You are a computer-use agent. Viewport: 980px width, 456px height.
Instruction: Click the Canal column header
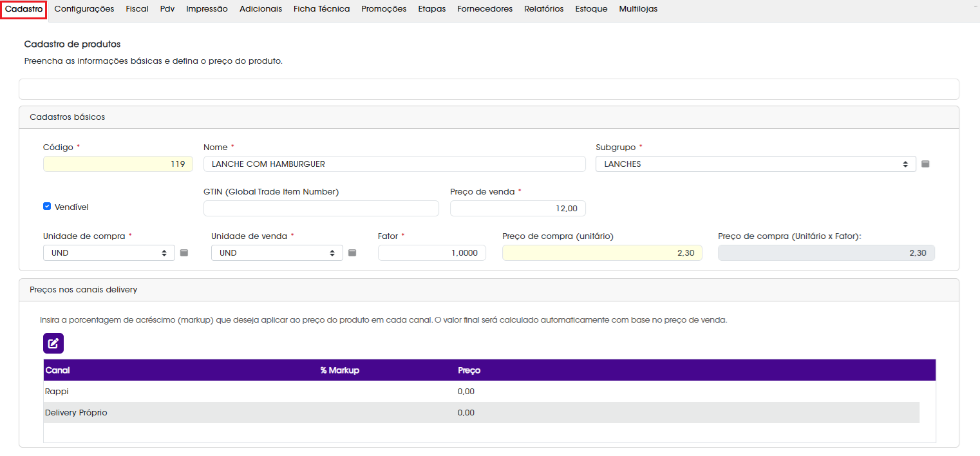(57, 370)
